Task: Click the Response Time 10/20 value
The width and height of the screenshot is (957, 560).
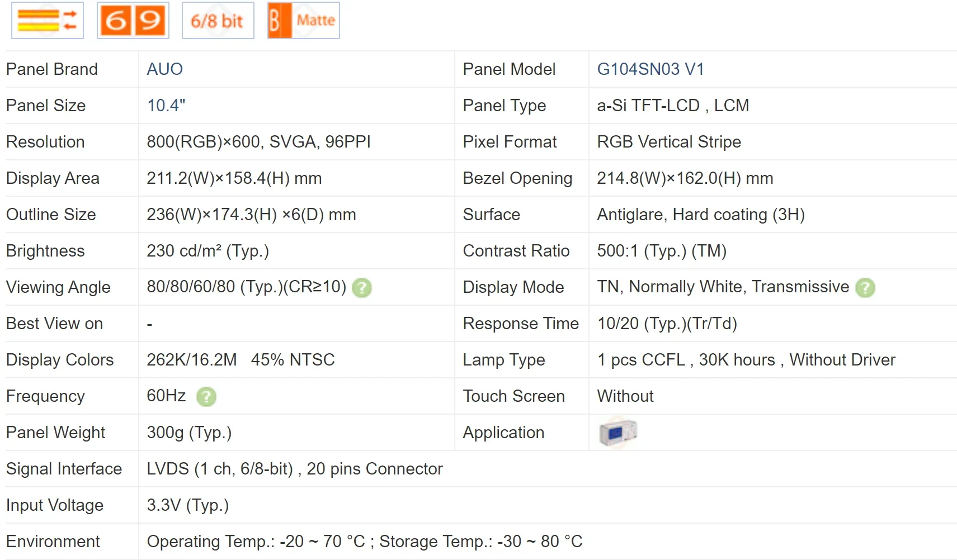Action: point(667,324)
